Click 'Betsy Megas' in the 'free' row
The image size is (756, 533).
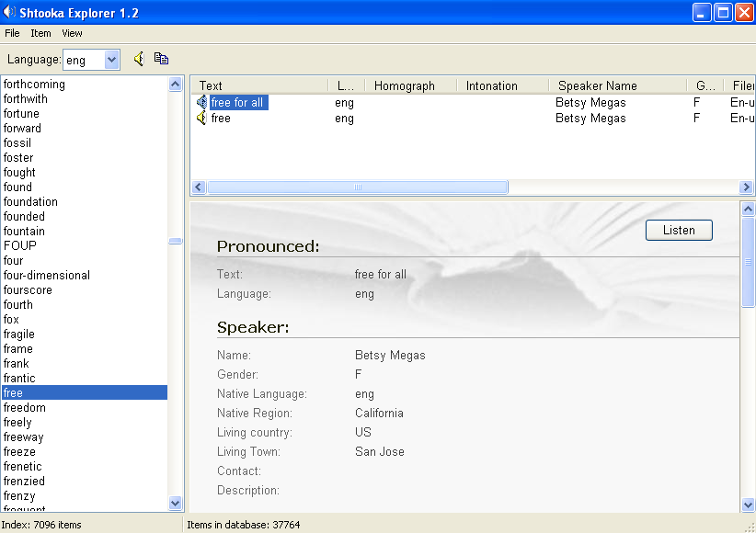590,118
